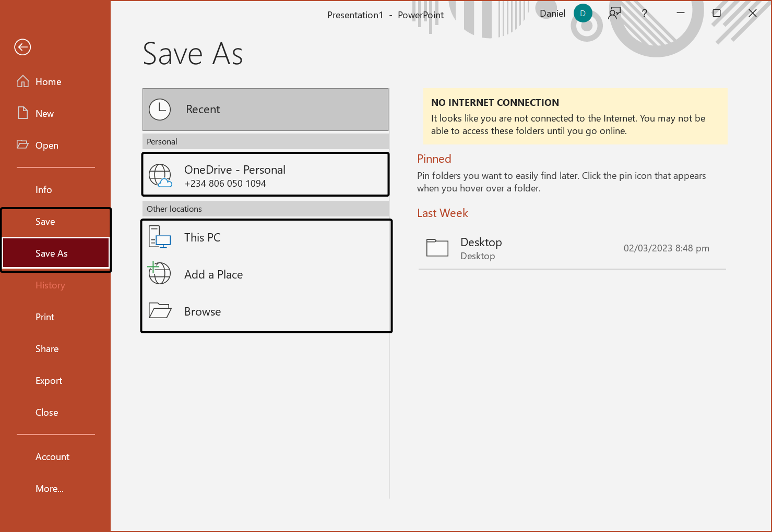Click the OneDrive globe cloud icon
Viewport: 772px width, 532px height.
160,175
